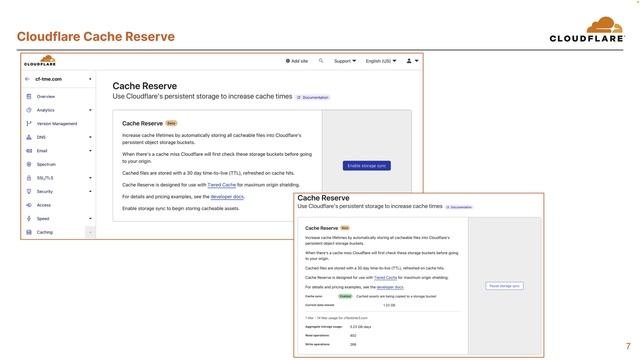Click the SSL/TLS lock icon

(x=29, y=178)
